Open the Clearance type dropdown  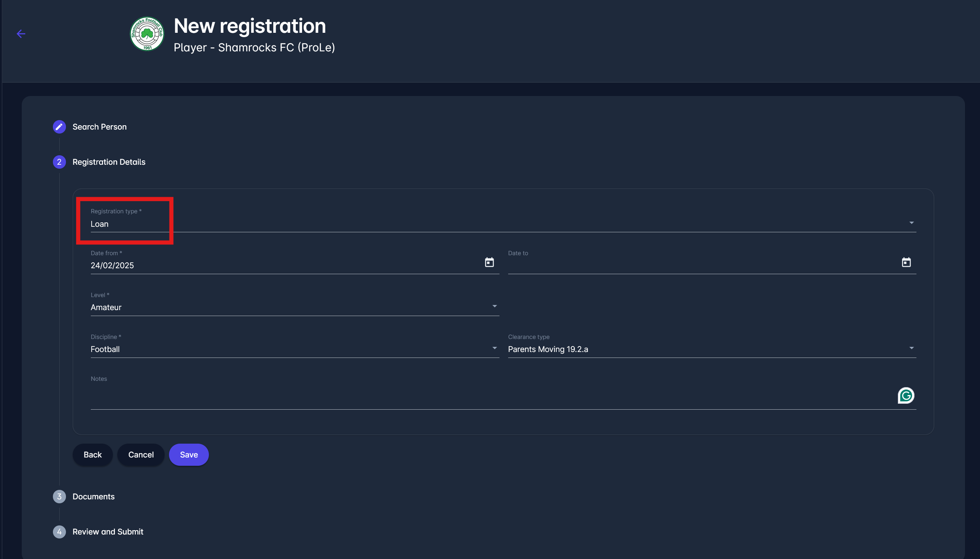click(x=911, y=348)
